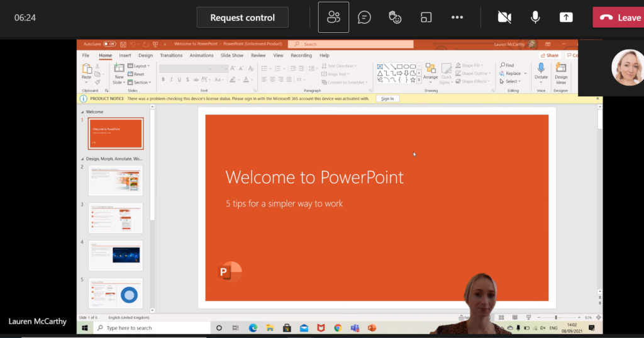Image resolution: width=644 pixels, height=338 pixels.
Task: Click Sign In on the product notice
Action: pos(387,99)
